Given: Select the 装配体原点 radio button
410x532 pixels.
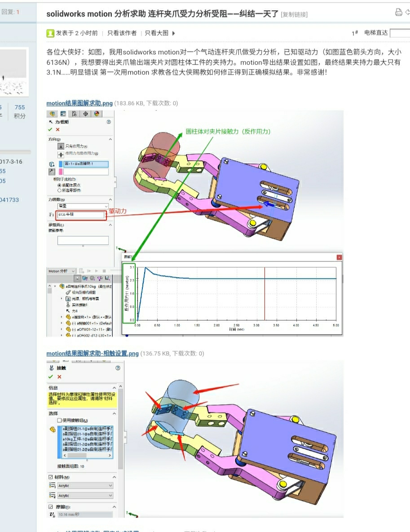Looking at the screenshot, I should coord(59,185).
